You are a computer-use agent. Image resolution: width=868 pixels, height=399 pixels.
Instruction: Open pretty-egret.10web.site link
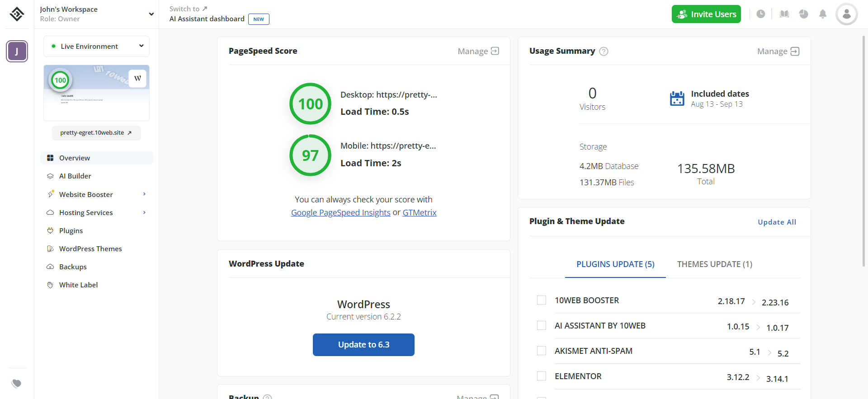[x=96, y=133]
